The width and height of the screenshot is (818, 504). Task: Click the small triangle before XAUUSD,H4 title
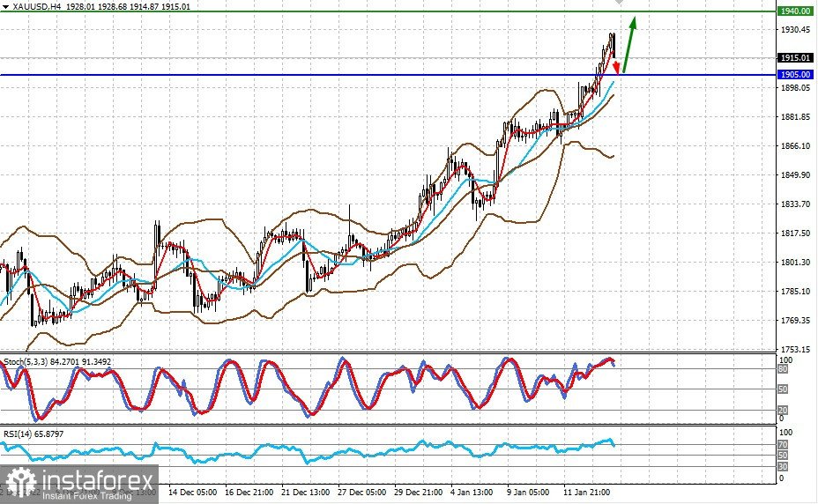(x=6, y=7)
